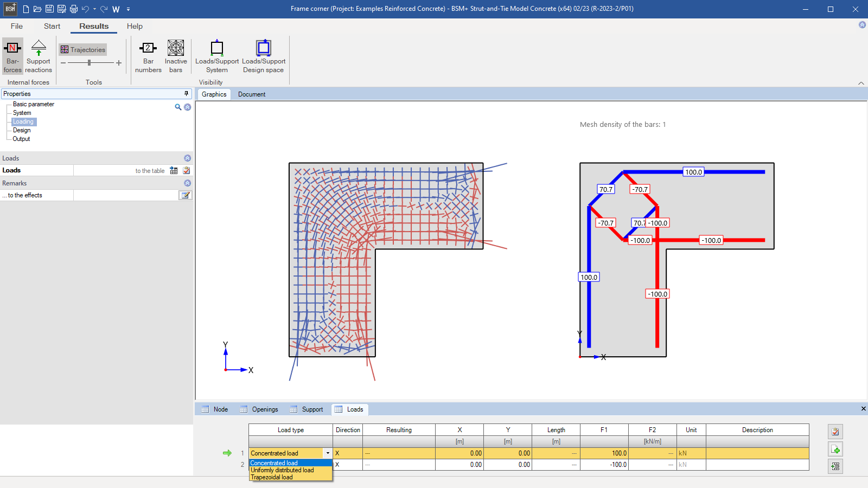Viewport: 868px width, 488px height.
Task: Open the Openings table tab
Action: coord(259,409)
